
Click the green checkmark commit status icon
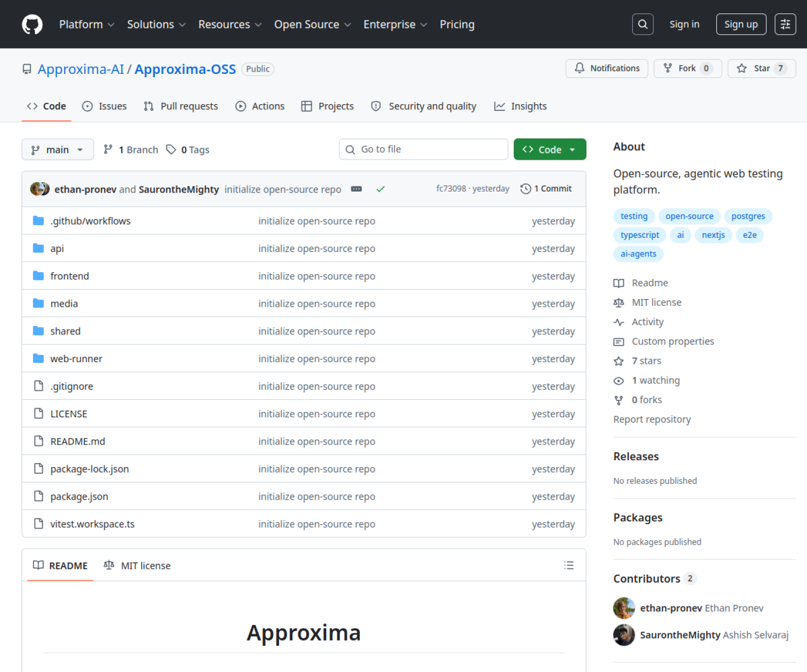381,189
